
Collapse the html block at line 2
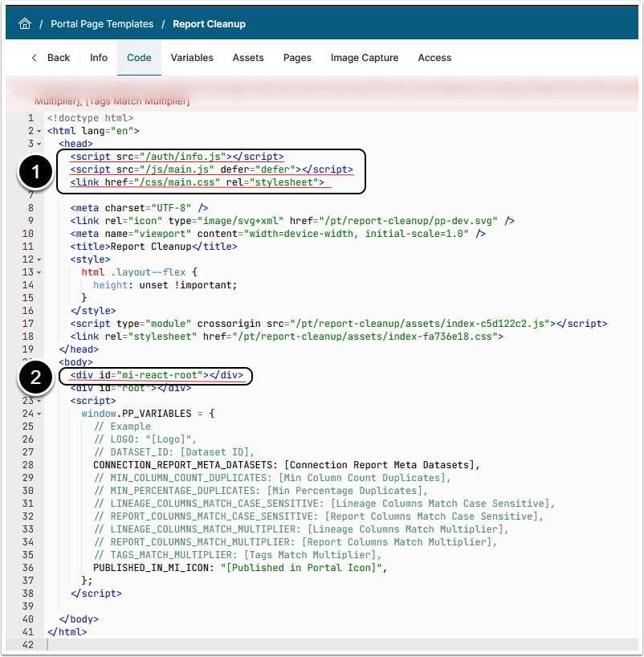39,131
